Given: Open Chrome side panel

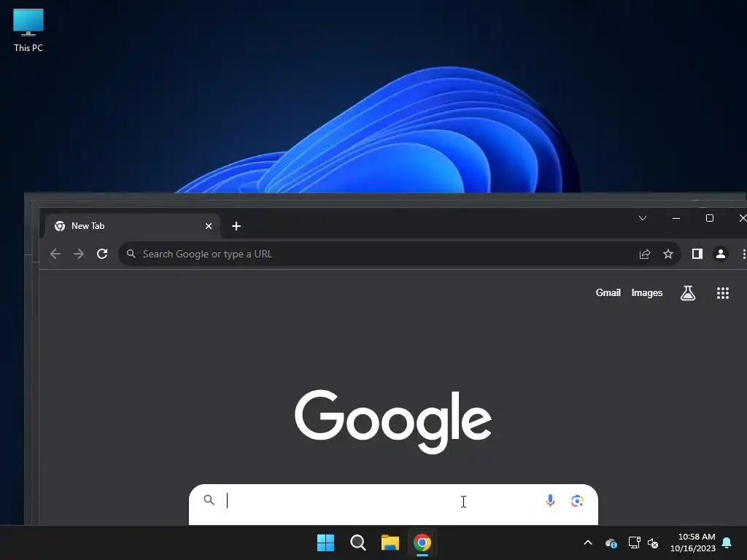Looking at the screenshot, I should pyautogui.click(x=697, y=254).
